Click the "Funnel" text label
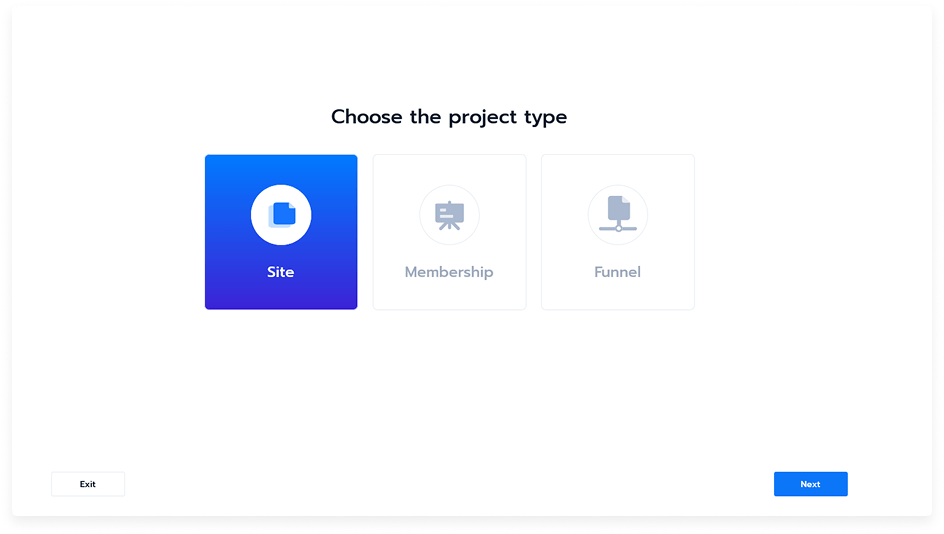 tap(617, 272)
